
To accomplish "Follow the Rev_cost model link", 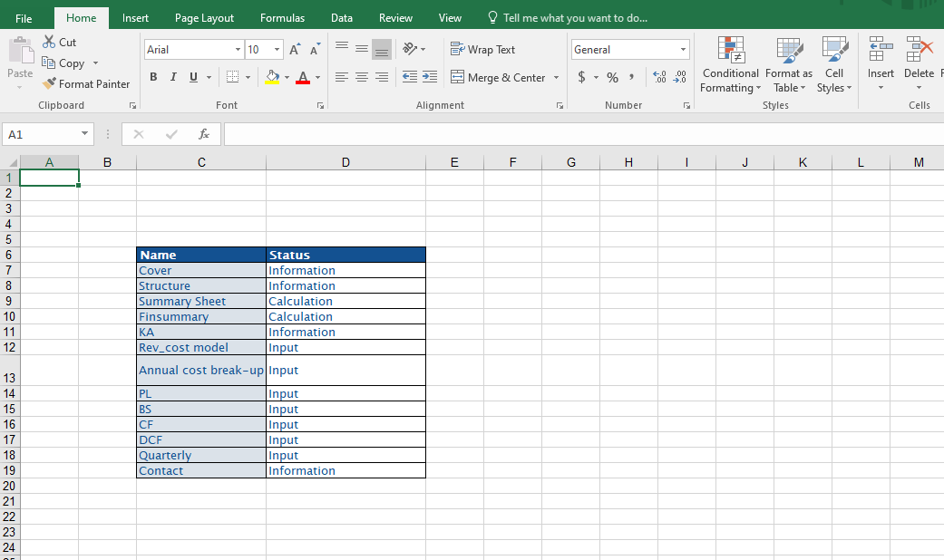I will tap(183, 347).
